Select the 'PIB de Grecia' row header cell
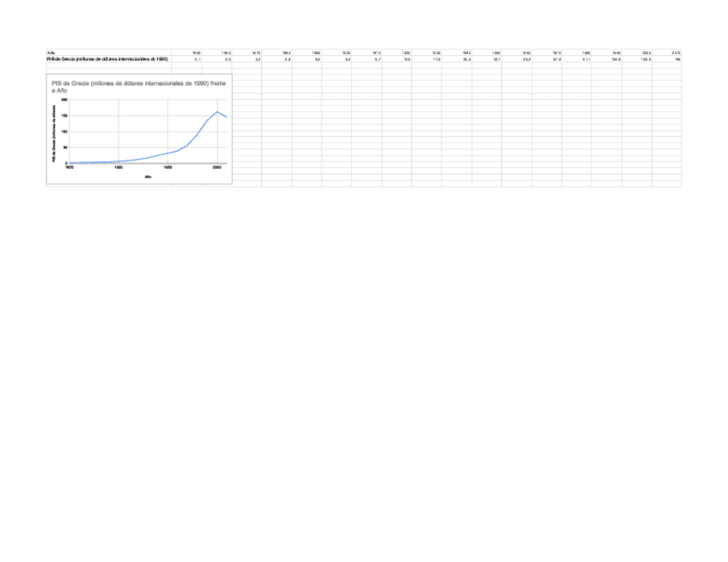 point(109,59)
